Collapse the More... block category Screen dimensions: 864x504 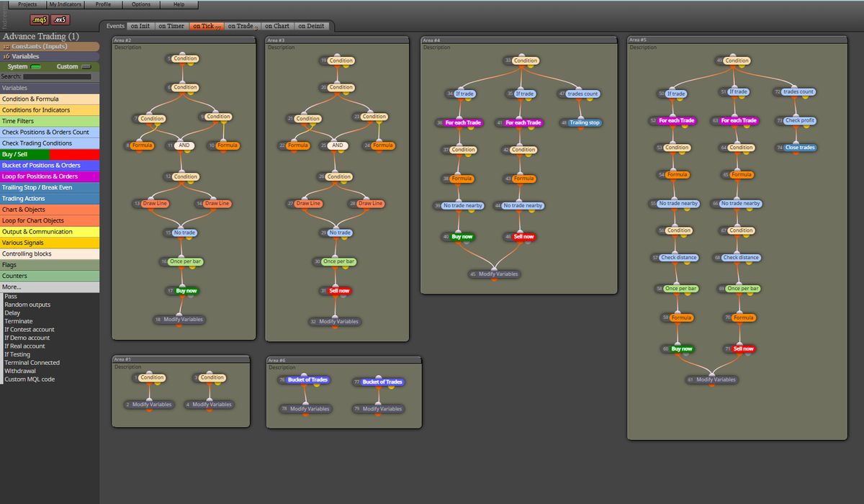click(50, 287)
